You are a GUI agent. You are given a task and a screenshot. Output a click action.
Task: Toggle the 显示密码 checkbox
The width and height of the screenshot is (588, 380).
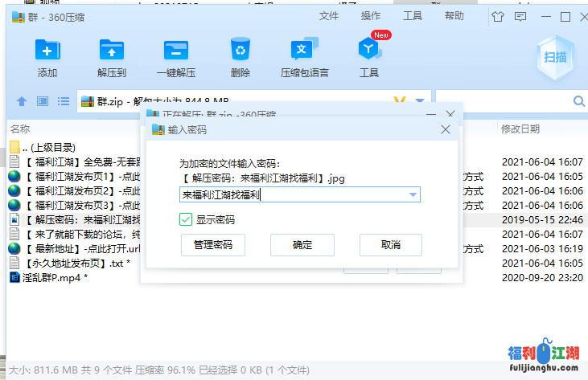[186, 219]
